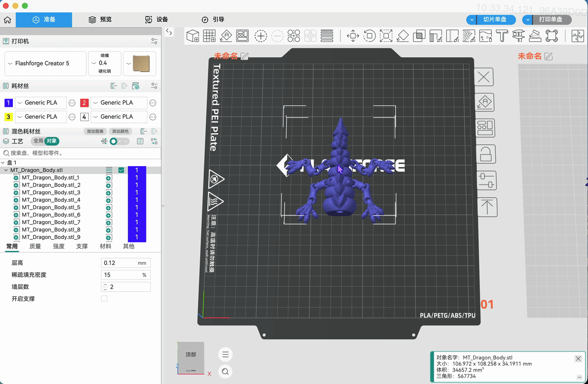Click the filament sync icon in filament header

[x=136, y=86]
